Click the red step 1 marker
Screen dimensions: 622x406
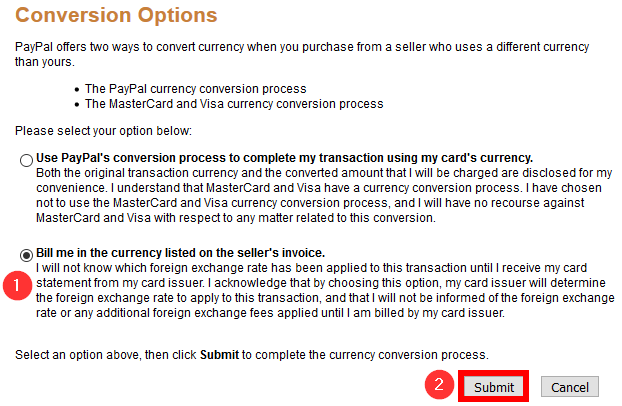pyautogui.click(x=12, y=284)
